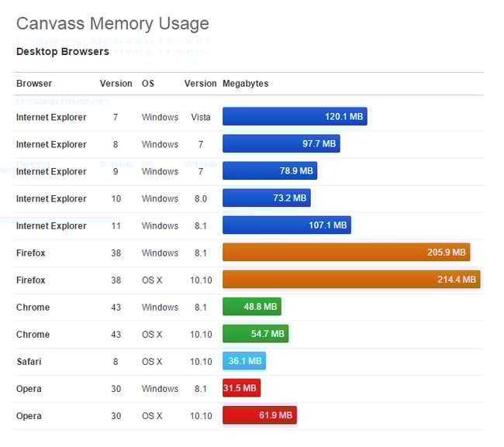Select Chrome in the Windows 8.1 row
The height and width of the screenshot is (447, 504).
tap(33, 308)
